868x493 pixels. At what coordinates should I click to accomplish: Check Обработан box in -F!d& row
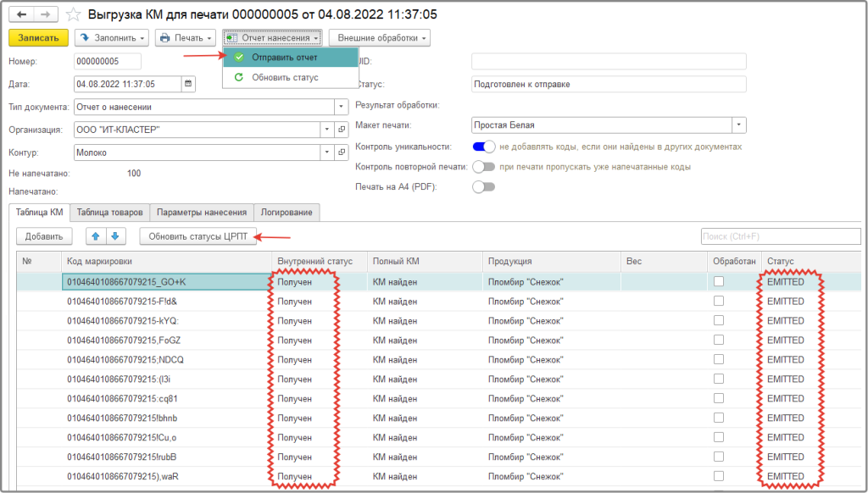point(719,301)
